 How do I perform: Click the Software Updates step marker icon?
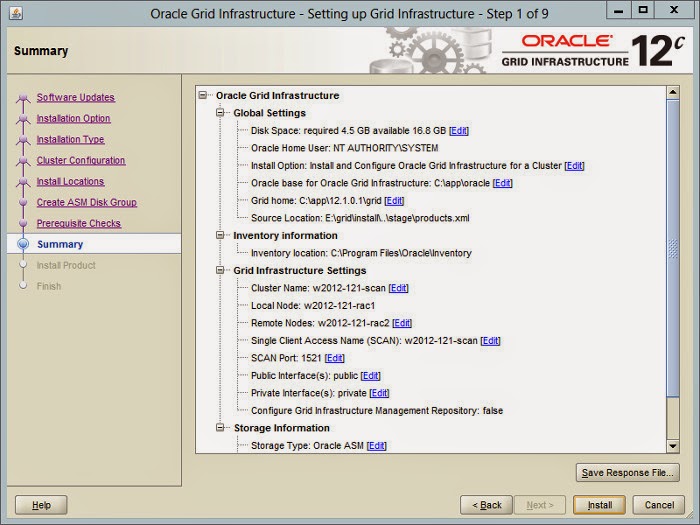click(23, 98)
